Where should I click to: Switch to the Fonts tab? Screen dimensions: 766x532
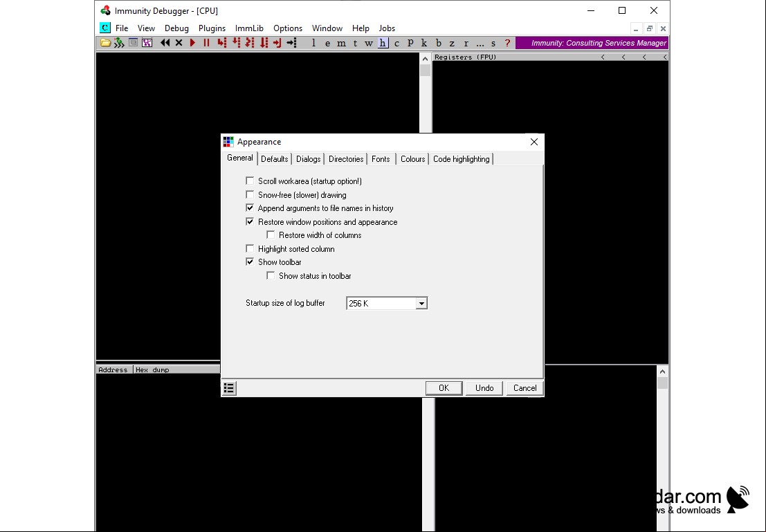point(381,158)
